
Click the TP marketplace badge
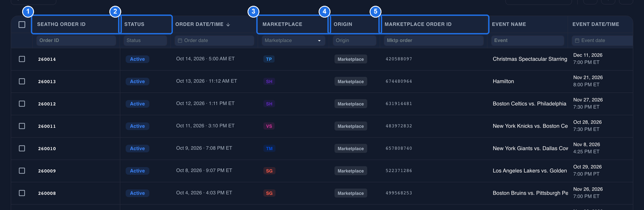coord(269,59)
